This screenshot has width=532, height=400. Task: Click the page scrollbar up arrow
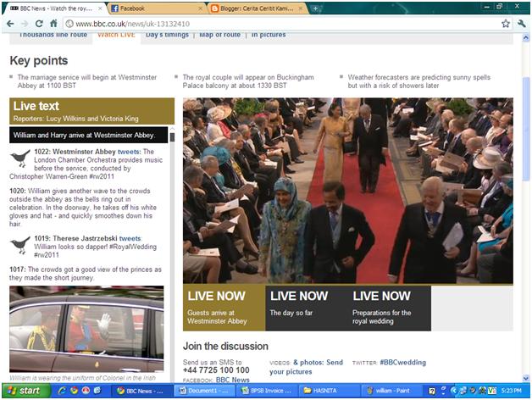526,37
